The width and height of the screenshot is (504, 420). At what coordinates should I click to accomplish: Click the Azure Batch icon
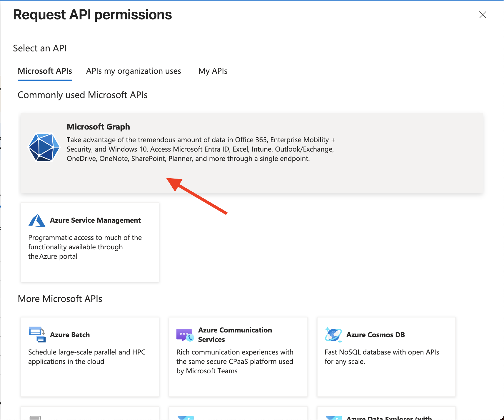point(37,335)
